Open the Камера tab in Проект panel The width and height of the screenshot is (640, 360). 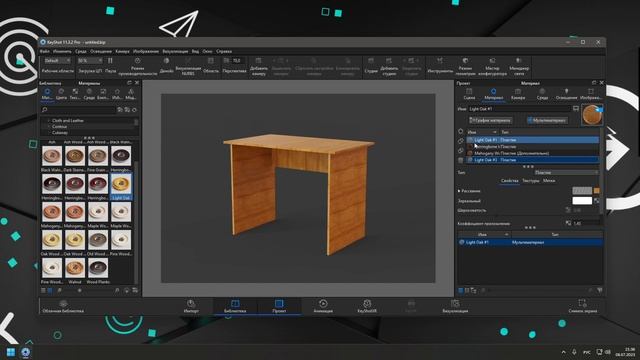coord(518,94)
